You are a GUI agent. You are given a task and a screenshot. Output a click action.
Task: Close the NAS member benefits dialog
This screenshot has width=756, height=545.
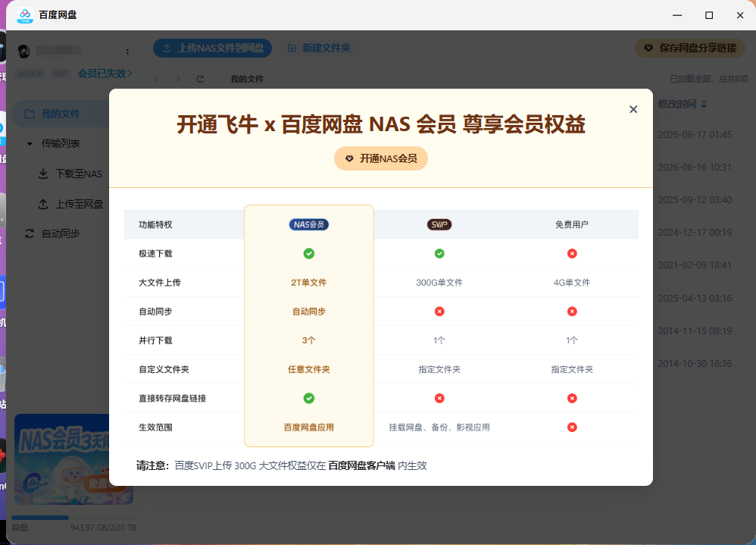click(633, 109)
